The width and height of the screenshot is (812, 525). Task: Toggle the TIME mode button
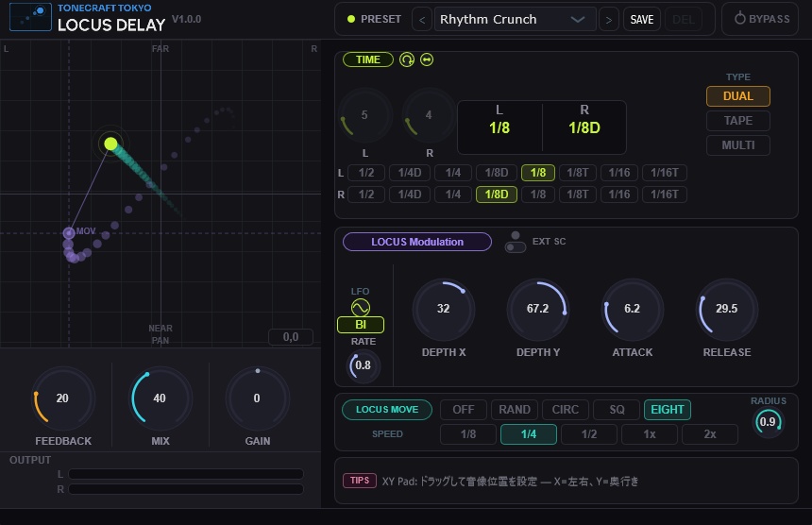click(x=367, y=59)
